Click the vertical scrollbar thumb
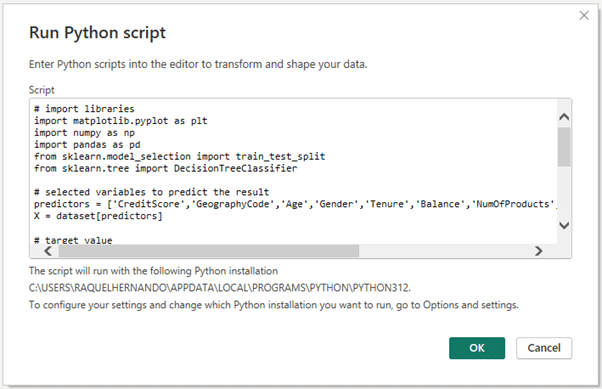Image resolution: width=602 pixels, height=389 pixels. [564, 147]
